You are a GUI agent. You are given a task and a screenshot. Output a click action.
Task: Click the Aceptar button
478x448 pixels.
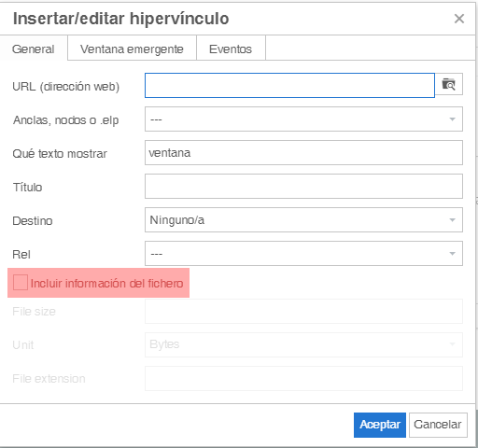(x=380, y=425)
